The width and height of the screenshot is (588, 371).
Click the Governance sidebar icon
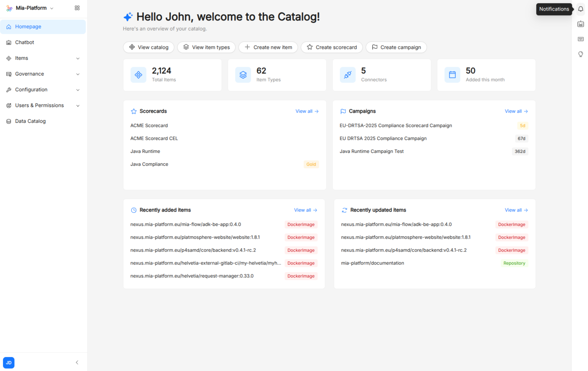pos(9,74)
